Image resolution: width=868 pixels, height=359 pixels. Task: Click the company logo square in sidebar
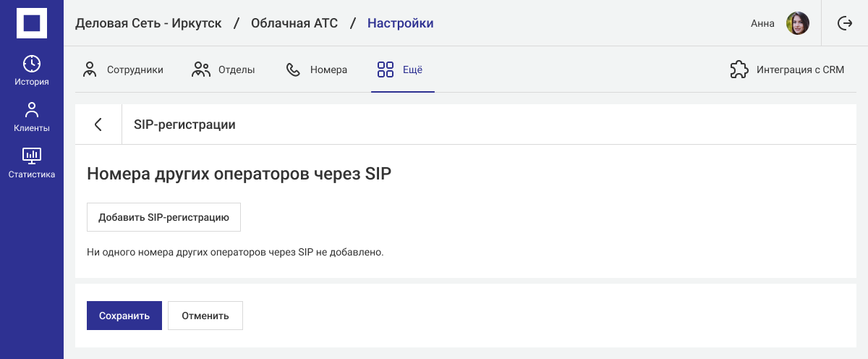pyautogui.click(x=32, y=23)
